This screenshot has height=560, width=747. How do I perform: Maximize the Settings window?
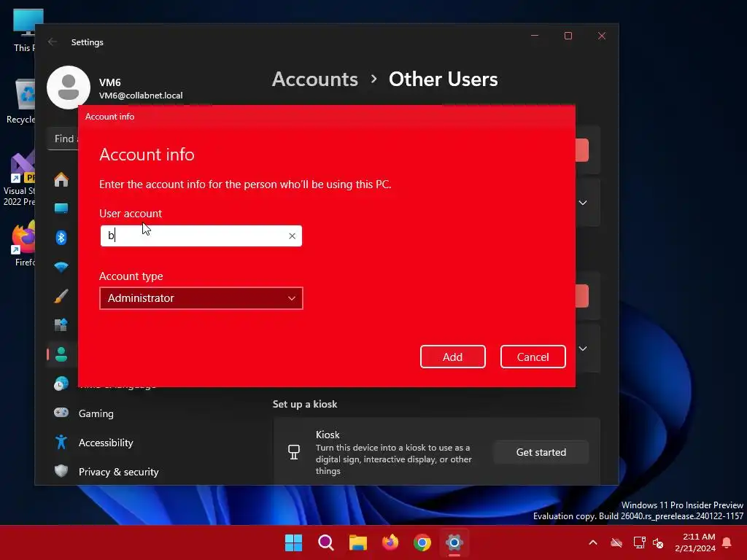coord(568,36)
